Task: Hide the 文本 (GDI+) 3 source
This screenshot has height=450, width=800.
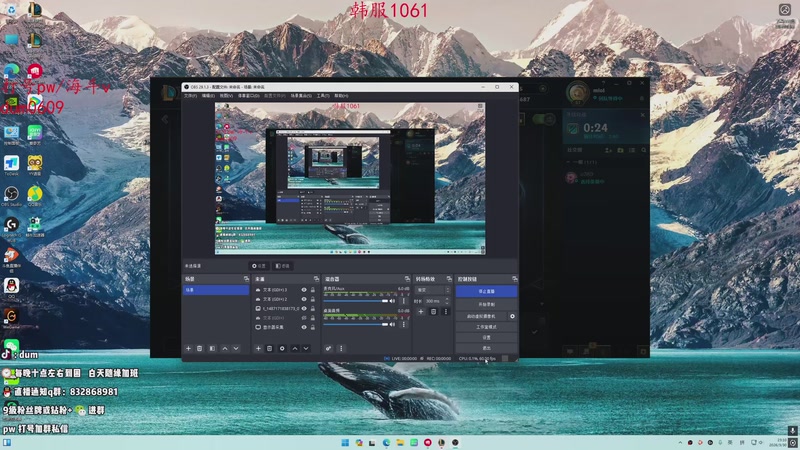Action: [304, 290]
